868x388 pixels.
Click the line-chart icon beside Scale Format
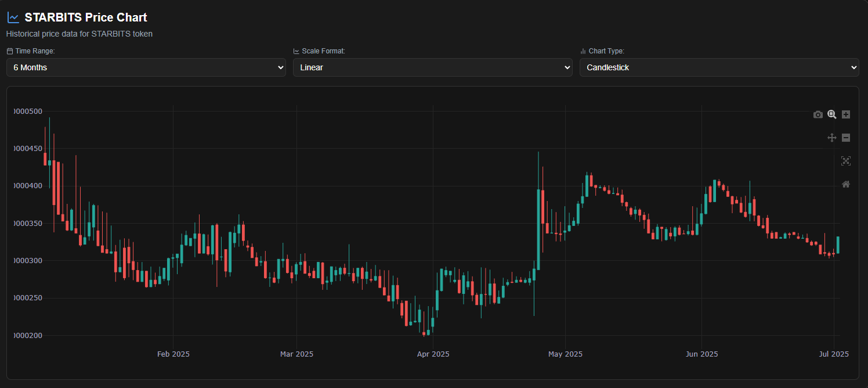pyautogui.click(x=296, y=51)
